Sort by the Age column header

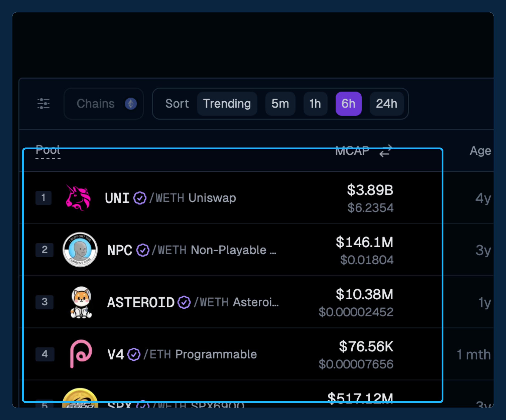pos(480,151)
